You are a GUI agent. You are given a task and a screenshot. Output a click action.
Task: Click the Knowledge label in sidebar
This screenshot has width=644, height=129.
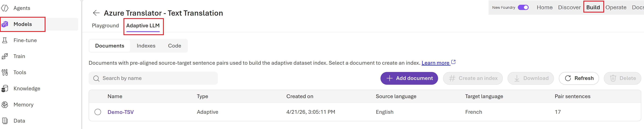pos(27,89)
